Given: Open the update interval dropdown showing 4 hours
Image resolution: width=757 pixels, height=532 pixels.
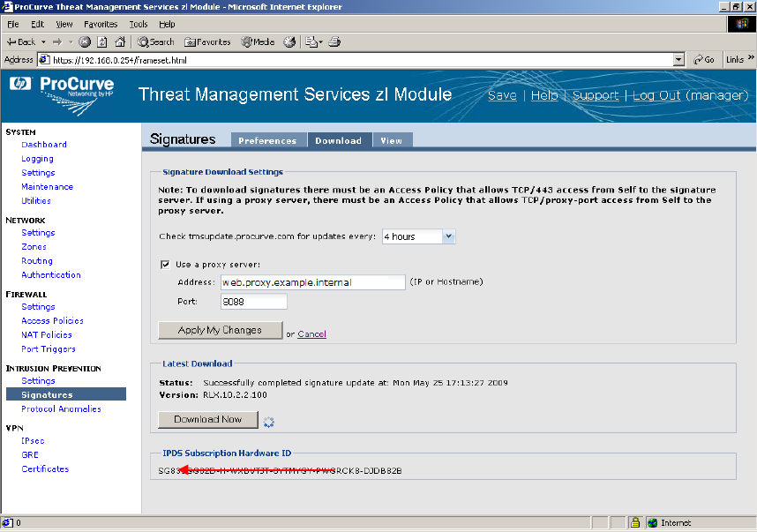Looking at the screenshot, I should point(418,236).
